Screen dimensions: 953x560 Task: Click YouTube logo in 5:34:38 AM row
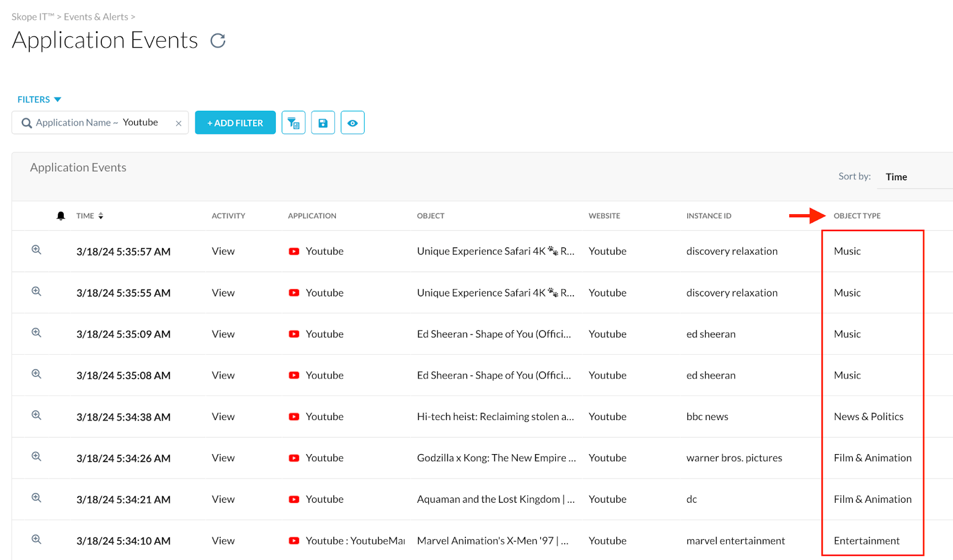[x=294, y=417]
